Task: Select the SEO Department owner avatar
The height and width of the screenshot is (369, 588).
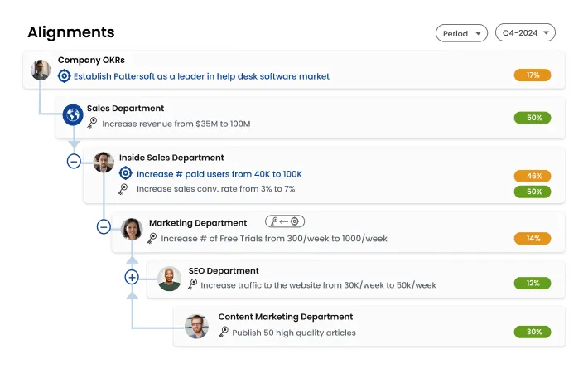Action: click(169, 279)
